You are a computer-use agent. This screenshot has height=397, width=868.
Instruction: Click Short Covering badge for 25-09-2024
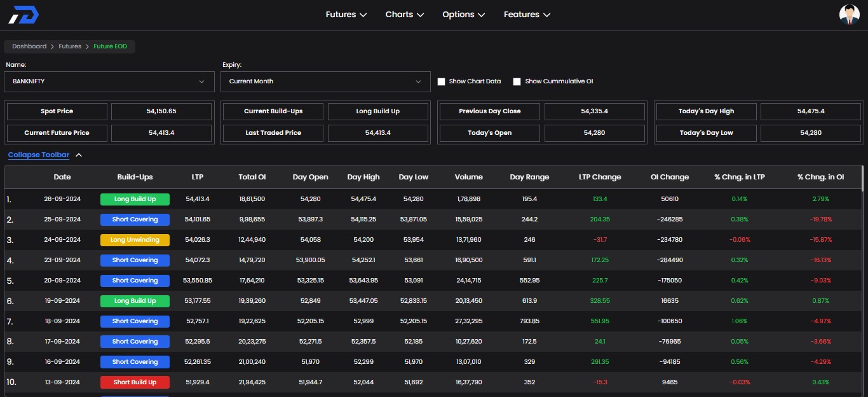[x=135, y=219]
